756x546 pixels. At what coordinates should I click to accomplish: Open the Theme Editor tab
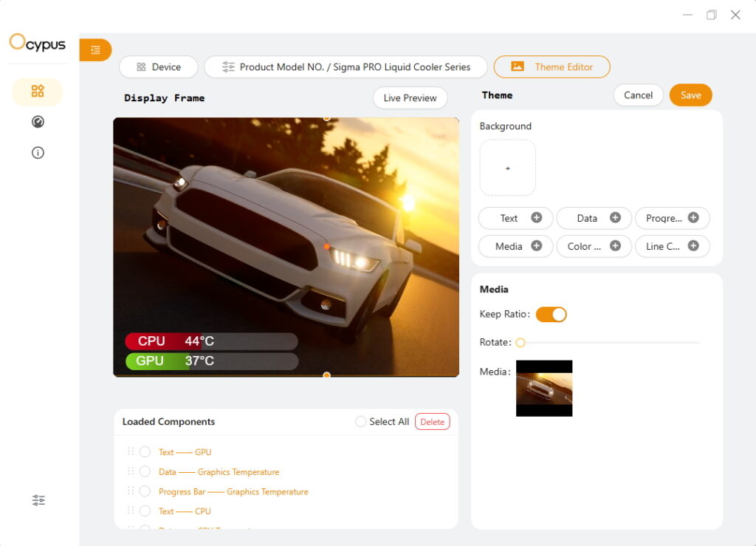551,67
